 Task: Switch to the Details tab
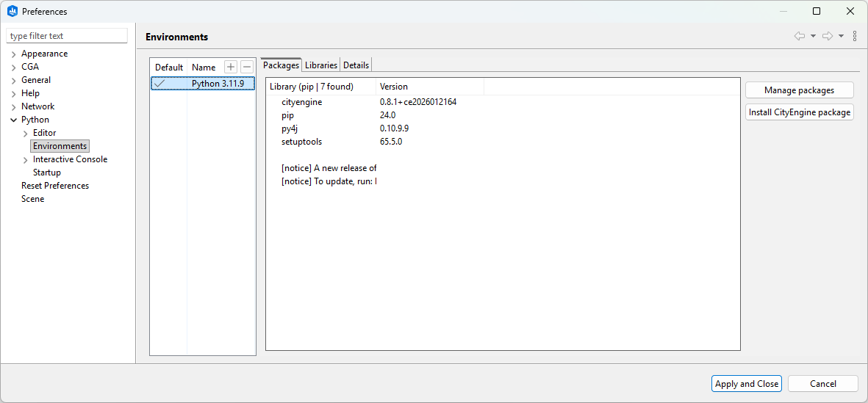click(356, 65)
